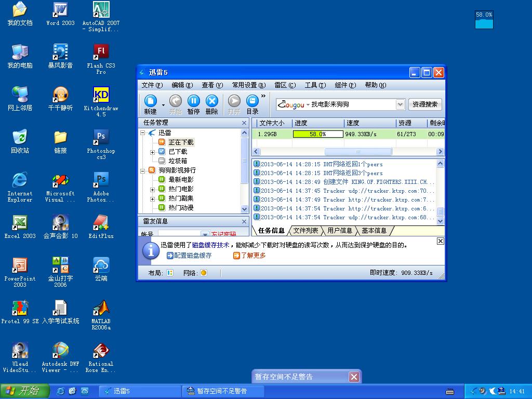
Task: Expand toolbar overflow chevron »
Action: click(x=263, y=96)
